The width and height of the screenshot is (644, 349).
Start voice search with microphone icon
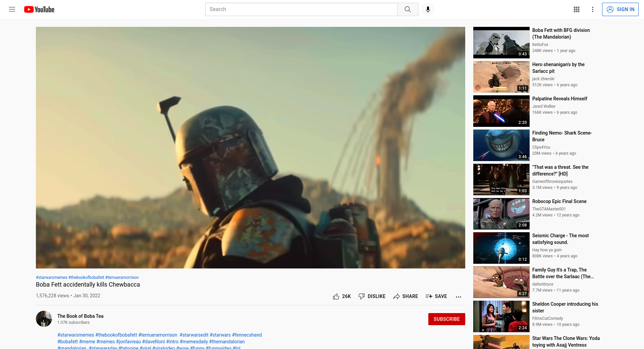(428, 9)
